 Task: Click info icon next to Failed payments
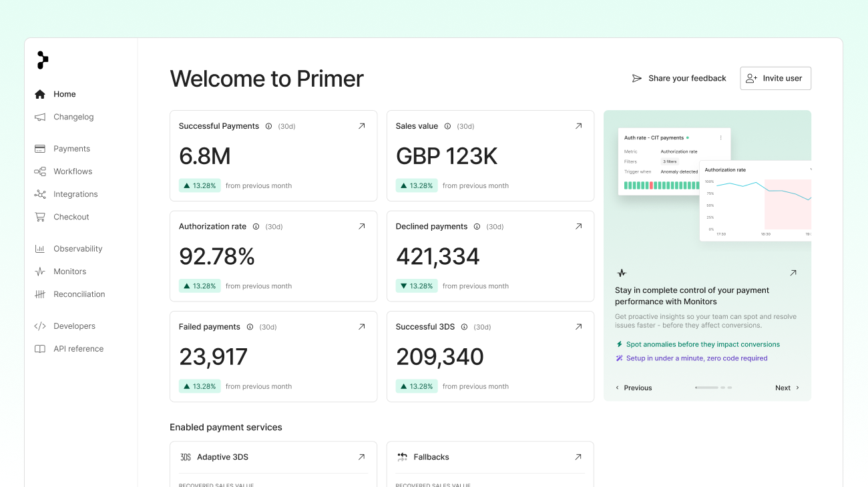click(250, 327)
